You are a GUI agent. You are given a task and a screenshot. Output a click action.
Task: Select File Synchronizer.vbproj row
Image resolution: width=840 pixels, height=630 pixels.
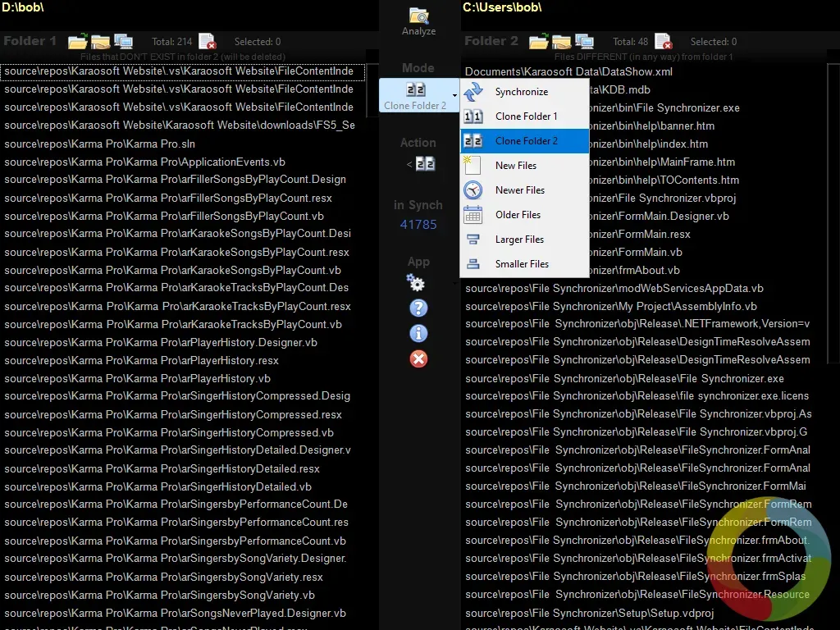(707, 199)
